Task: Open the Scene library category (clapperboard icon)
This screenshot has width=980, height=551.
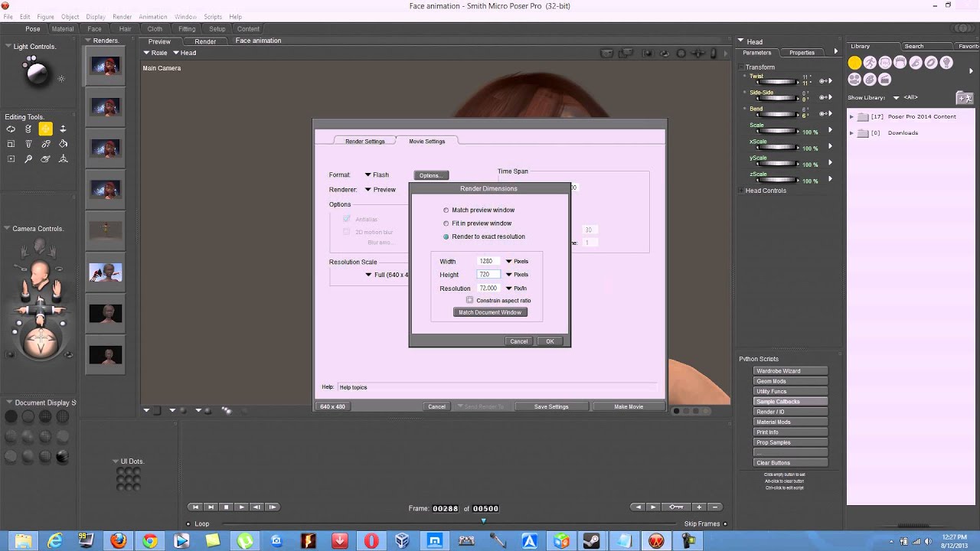Action: point(885,79)
